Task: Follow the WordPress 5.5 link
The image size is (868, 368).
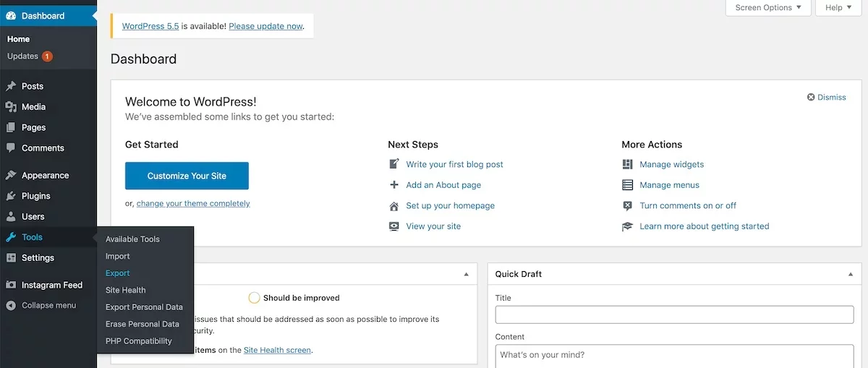Action: point(150,26)
